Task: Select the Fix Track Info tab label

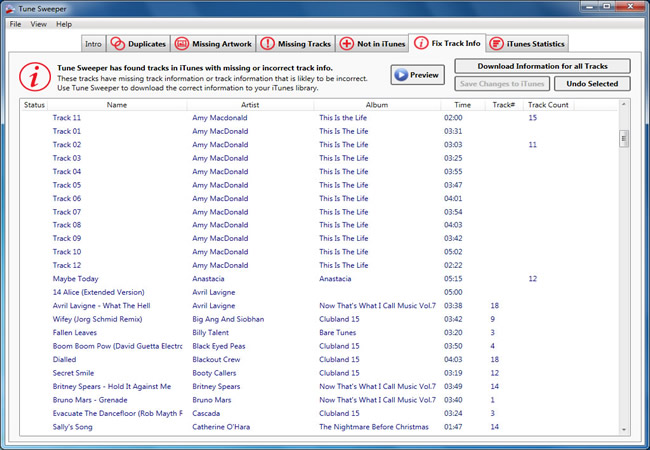Action: [456, 43]
